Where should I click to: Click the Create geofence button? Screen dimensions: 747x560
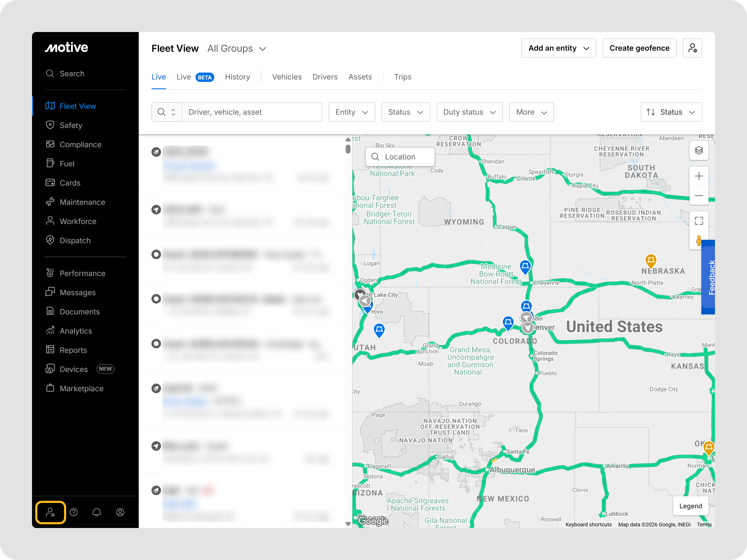[x=639, y=48]
